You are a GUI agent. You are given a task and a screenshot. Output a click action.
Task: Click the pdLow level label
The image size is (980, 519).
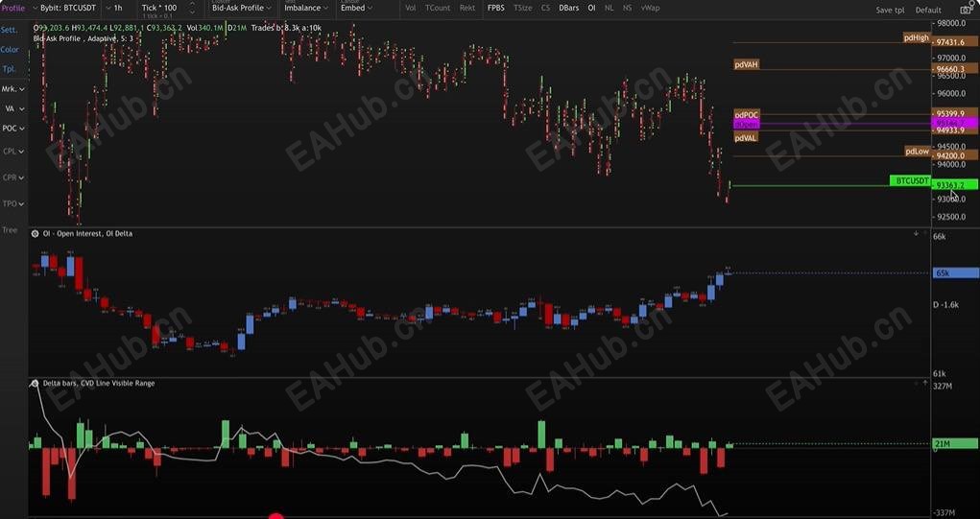[x=918, y=152]
